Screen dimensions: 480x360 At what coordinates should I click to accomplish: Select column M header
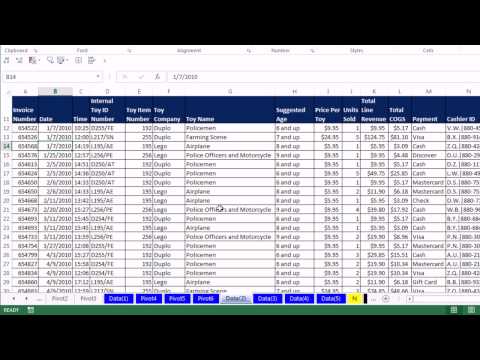[x=429, y=92]
